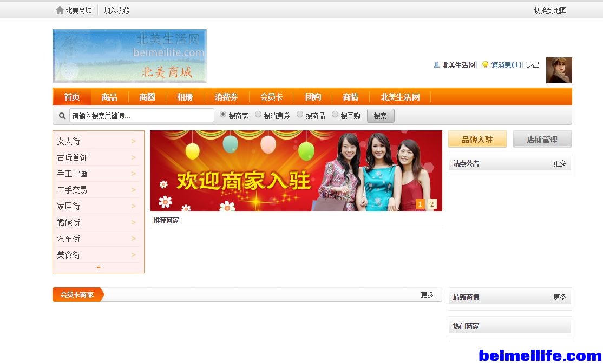Select the 搜商家 radio button
This screenshot has width=603, height=364.
(x=223, y=115)
